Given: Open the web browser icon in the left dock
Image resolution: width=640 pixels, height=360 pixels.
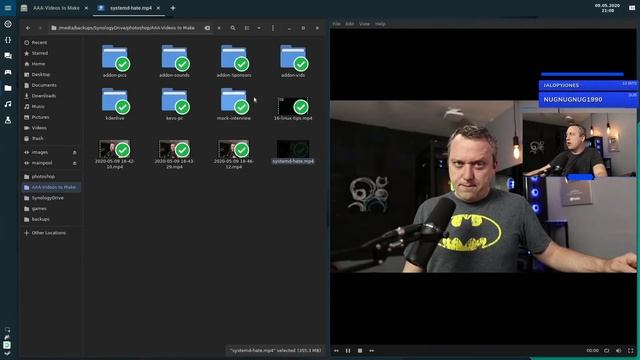Looking at the screenshot, I should pos(8,24).
